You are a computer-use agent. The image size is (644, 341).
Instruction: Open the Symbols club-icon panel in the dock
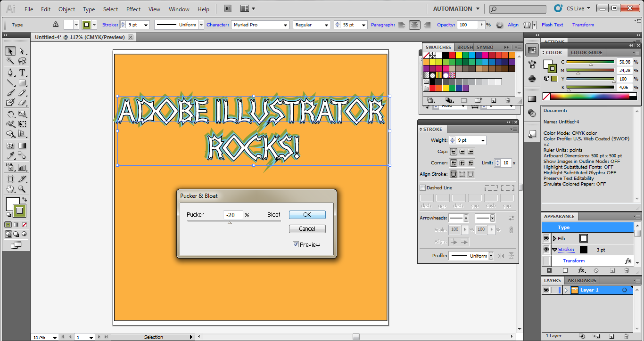[532, 78]
